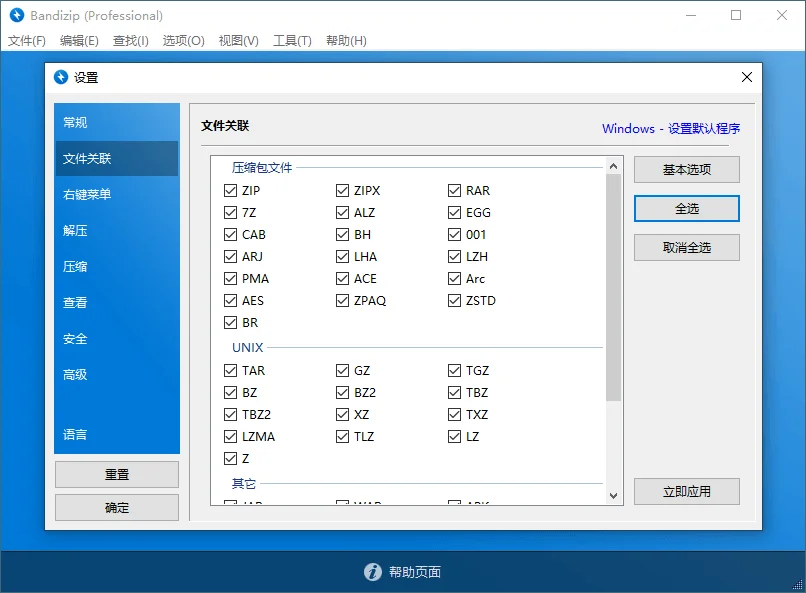Open the 工具(T) menu
806x593 pixels.
tap(294, 40)
